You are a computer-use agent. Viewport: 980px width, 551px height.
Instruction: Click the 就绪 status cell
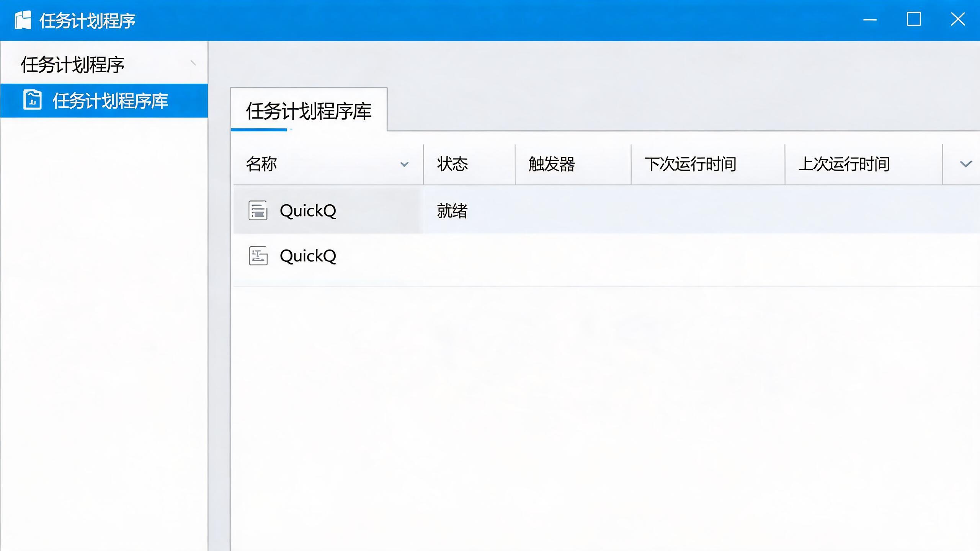[452, 211]
